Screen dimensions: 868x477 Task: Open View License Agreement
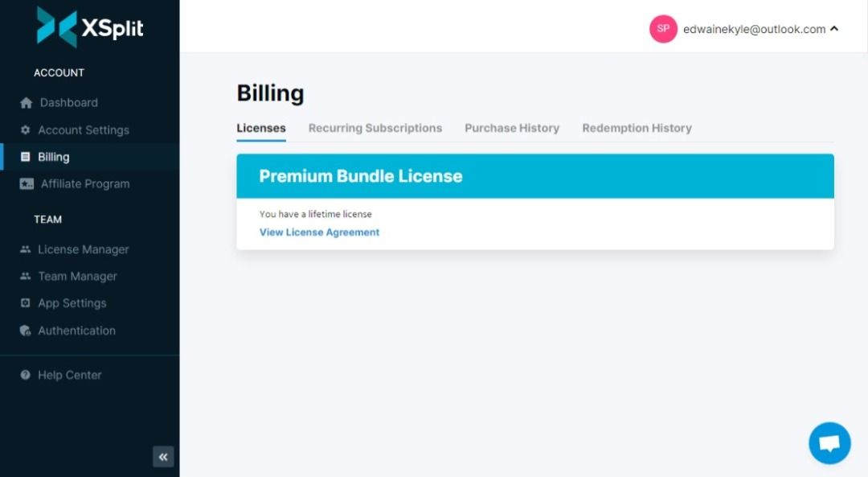pyautogui.click(x=318, y=232)
